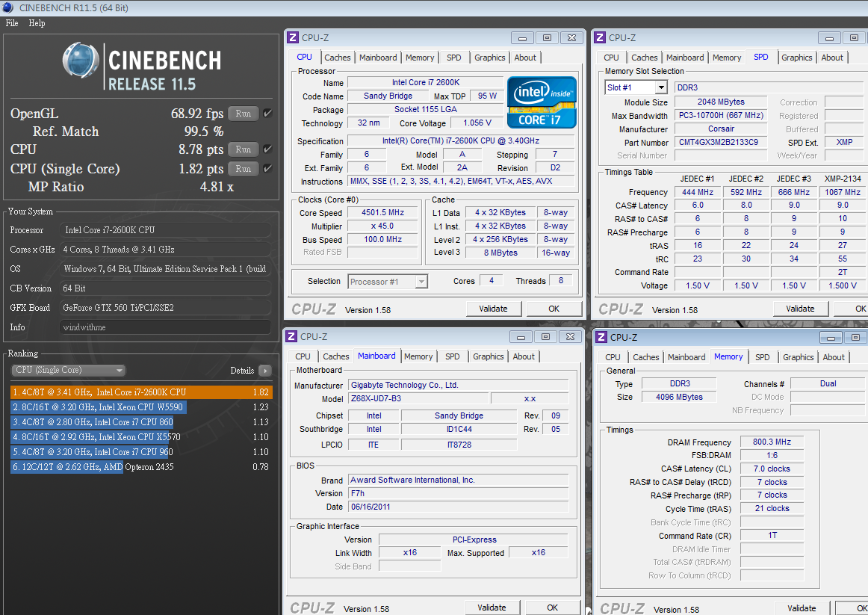Click Validate in the SPD CPU-Z window
This screenshot has height=615, width=868.
coord(801,309)
